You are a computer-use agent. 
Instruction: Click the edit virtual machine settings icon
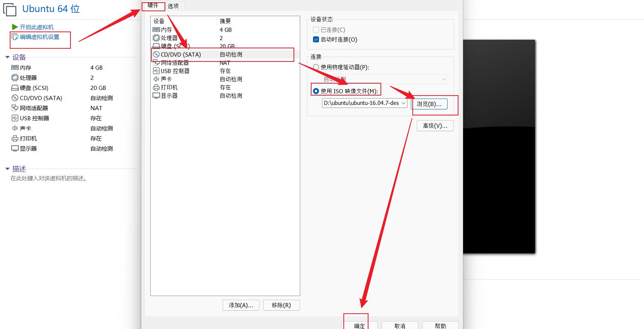(x=15, y=37)
